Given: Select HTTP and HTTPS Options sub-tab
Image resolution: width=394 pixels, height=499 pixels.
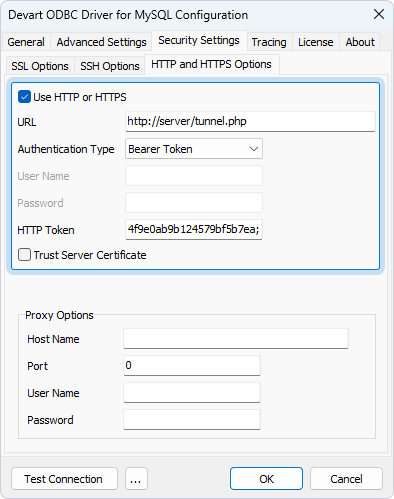Looking at the screenshot, I should [211, 64].
